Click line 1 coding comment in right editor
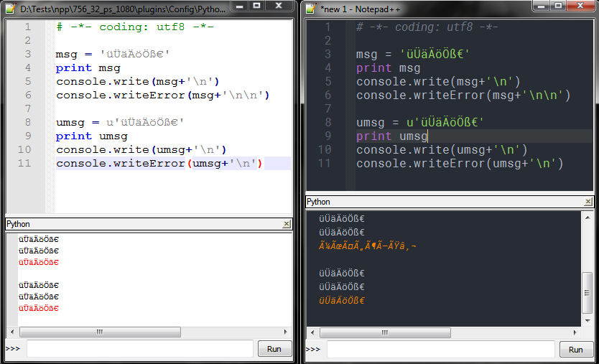The width and height of the screenshot is (599, 364). point(427,27)
